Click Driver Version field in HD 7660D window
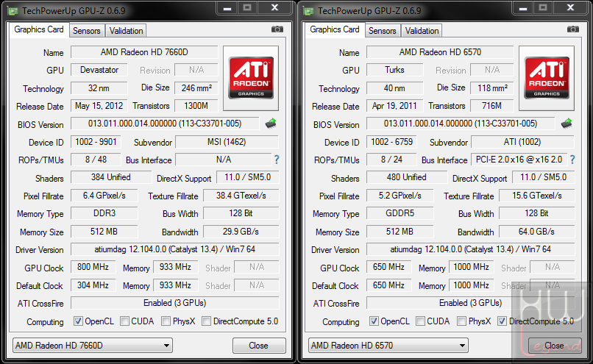Image resolution: width=593 pixels, height=364 pixels. tap(175, 249)
